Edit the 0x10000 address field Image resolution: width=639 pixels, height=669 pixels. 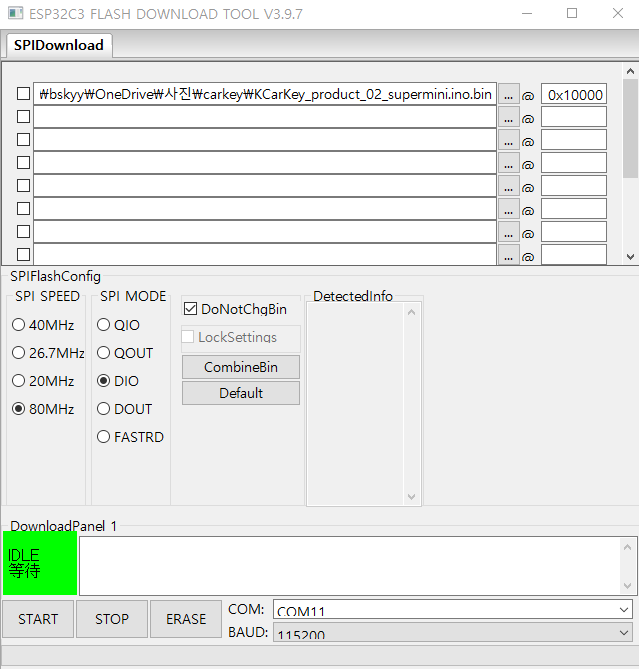[x=574, y=94]
